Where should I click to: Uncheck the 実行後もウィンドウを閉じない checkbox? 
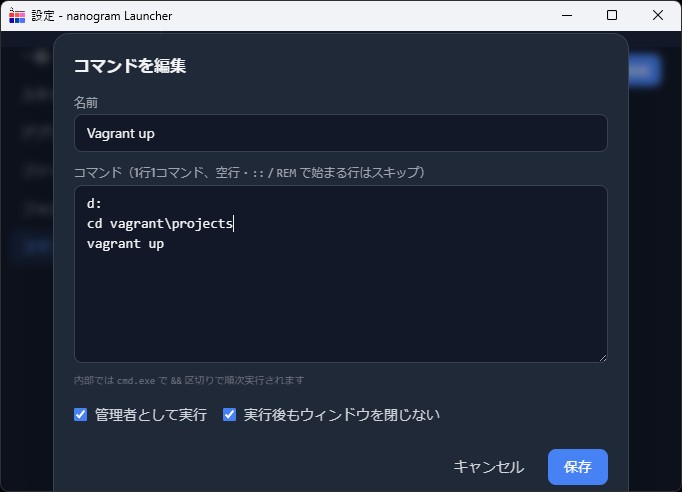tap(229, 414)
